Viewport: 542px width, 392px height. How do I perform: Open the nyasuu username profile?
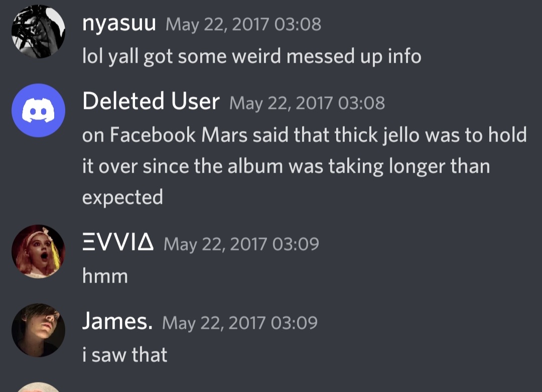click(119, 23)
